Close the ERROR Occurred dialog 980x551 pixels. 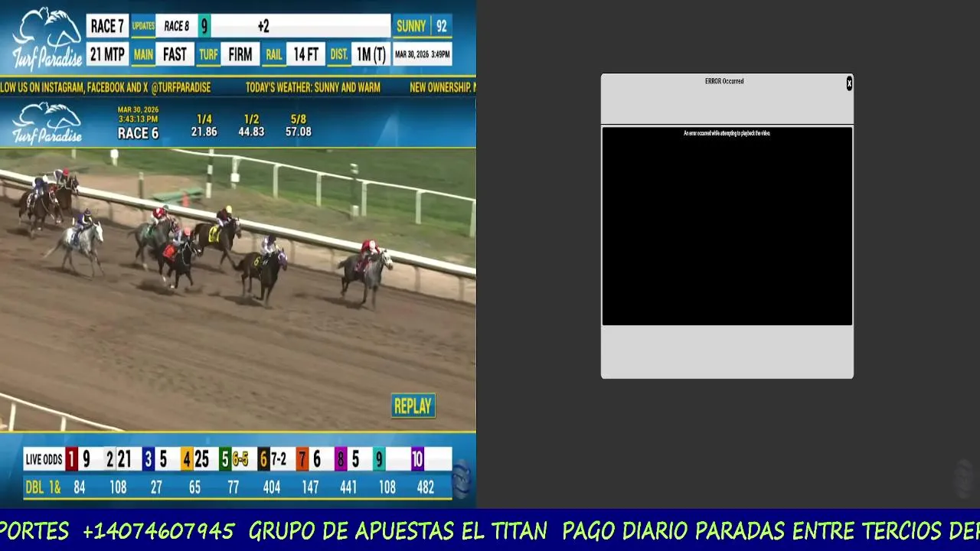point(849,83)
